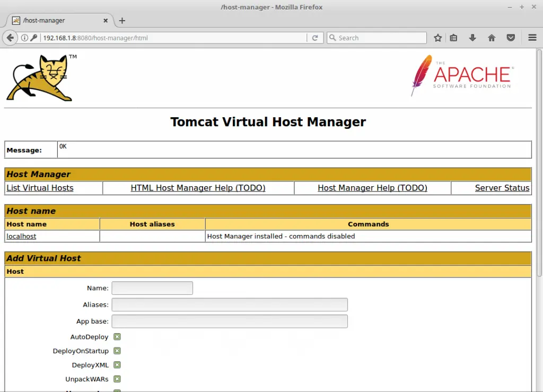
Task: Click the localhost host link
Action: coord(21,236)
